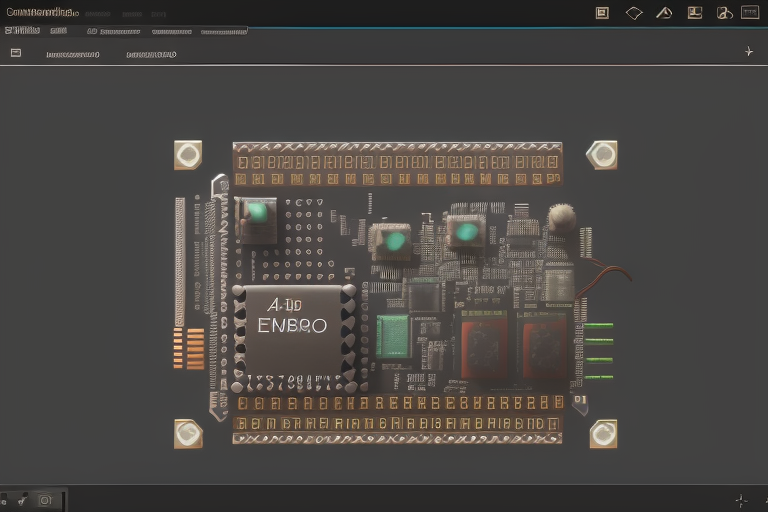
Task: Switch to the second tab below the menu bar
Action: [x=151, y=55]
